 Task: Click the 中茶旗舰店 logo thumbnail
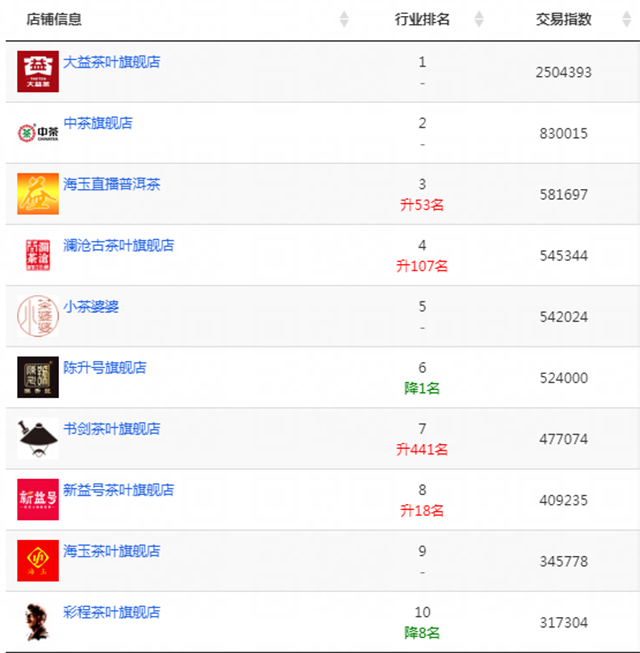click(38, 132)
